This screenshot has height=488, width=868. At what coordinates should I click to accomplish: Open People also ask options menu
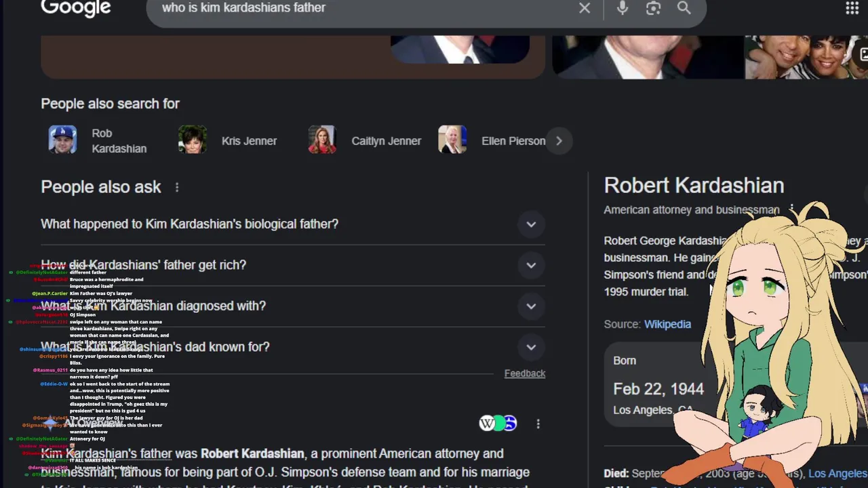click(177, 187)
